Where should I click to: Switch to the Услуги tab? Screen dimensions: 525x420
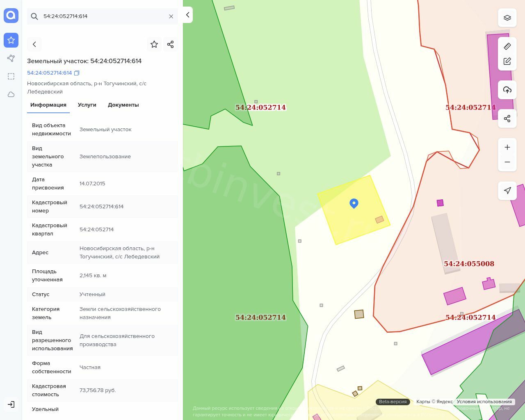pos(87,105)
